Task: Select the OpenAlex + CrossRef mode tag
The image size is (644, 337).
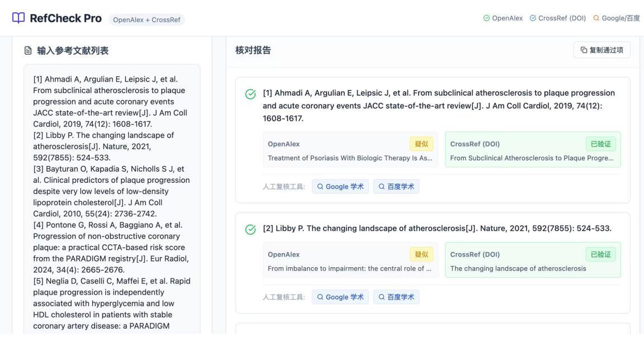Action: tap(147, 20)
